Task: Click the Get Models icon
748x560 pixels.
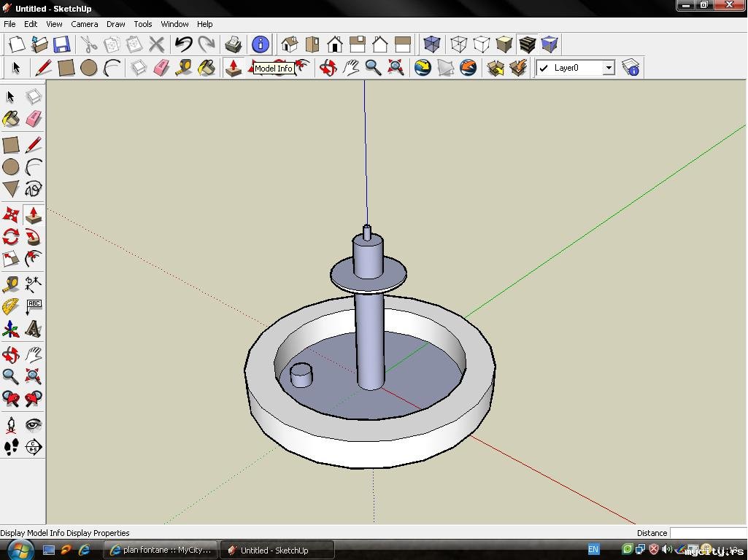Action: (x=496, y=68)
